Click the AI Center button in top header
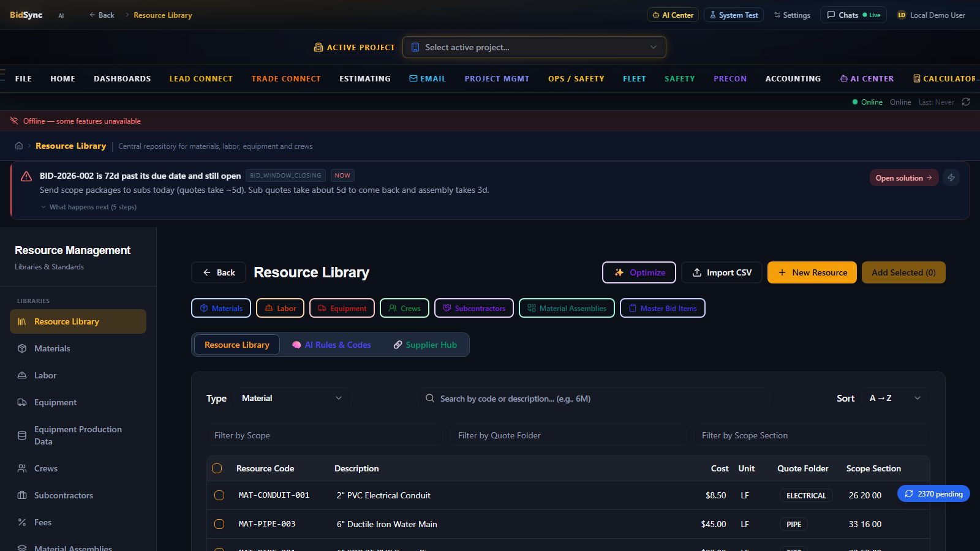 (x=673, y=15)
